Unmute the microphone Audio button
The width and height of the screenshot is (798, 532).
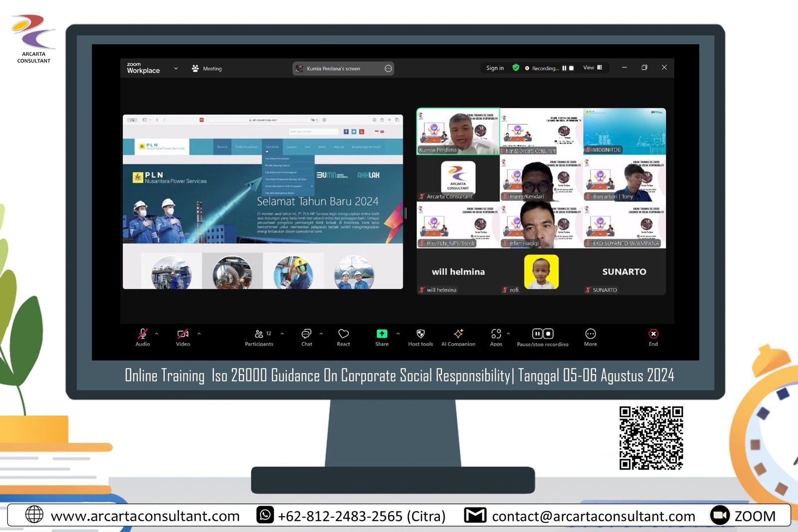point(143,334)
